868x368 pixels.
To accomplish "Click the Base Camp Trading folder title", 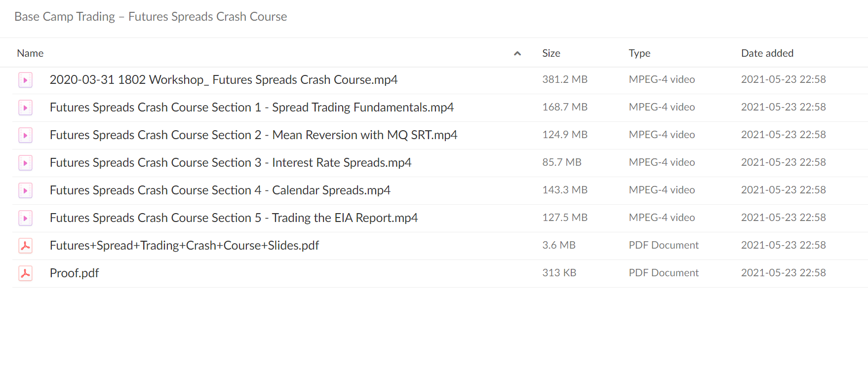I will [x=151, y=17].
